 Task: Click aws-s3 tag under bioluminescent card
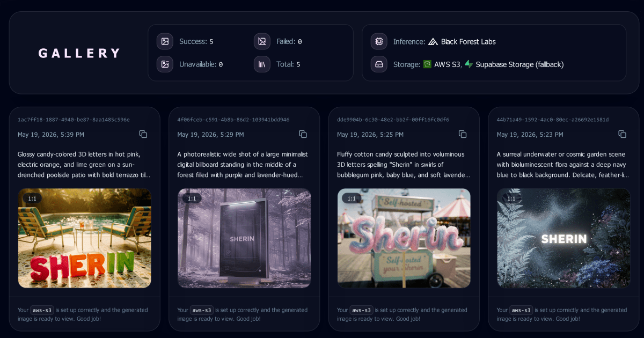[521, 310]
